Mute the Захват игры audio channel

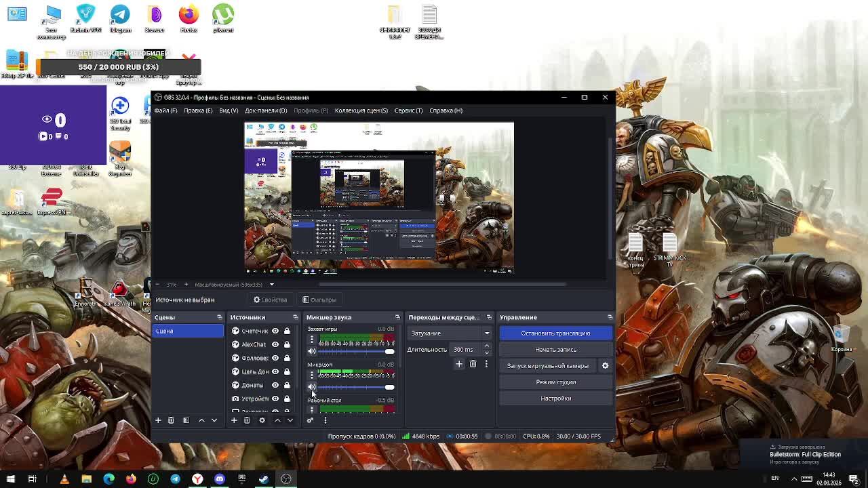312,351
